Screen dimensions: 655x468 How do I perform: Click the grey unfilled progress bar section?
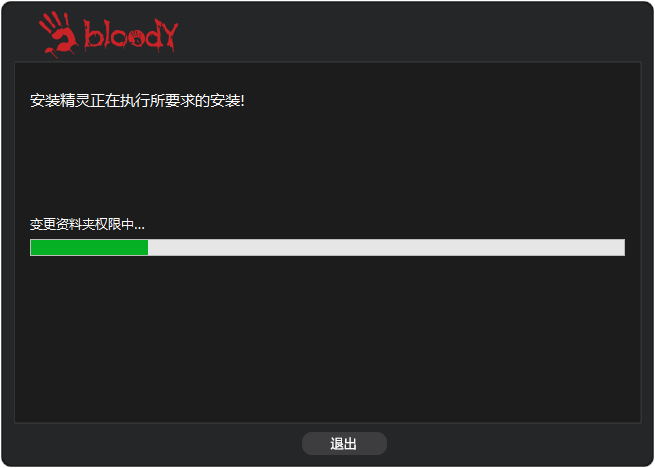pyautogui.click(x=386, y=247)
